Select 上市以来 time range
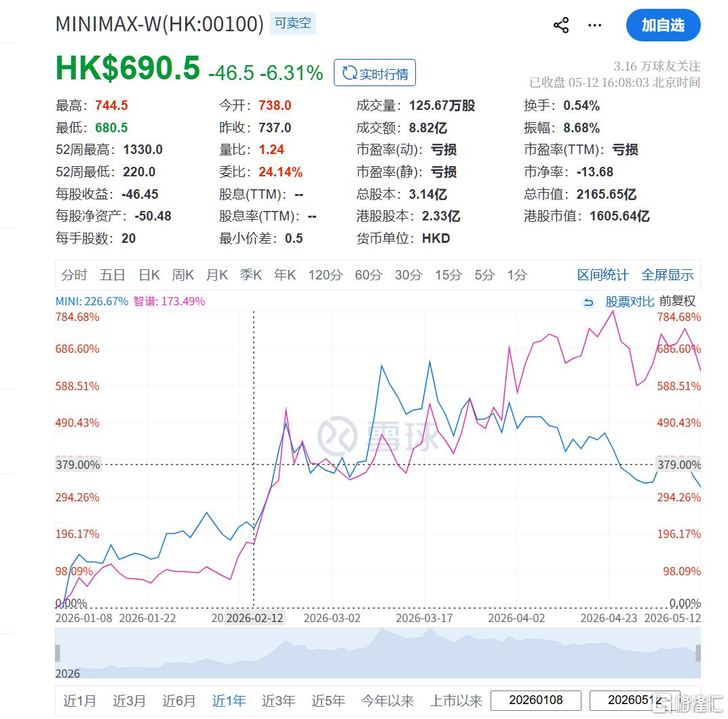The image size is (728, 719). point(457,701)
